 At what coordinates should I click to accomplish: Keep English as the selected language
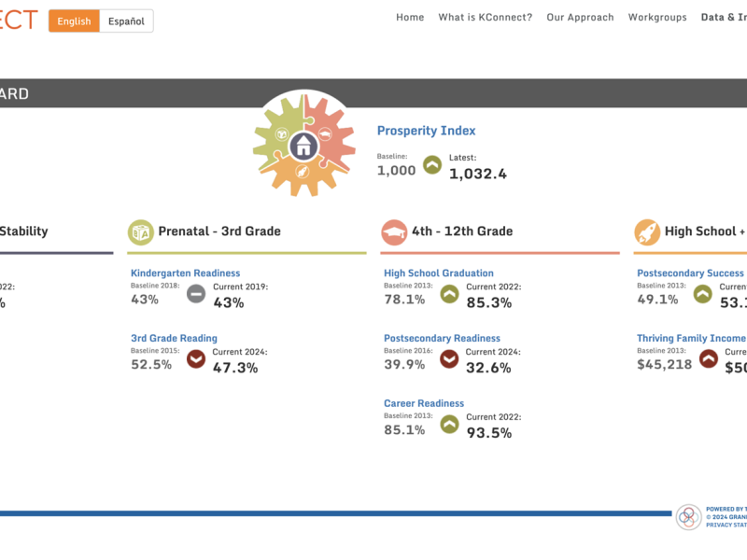pos(73,21)
